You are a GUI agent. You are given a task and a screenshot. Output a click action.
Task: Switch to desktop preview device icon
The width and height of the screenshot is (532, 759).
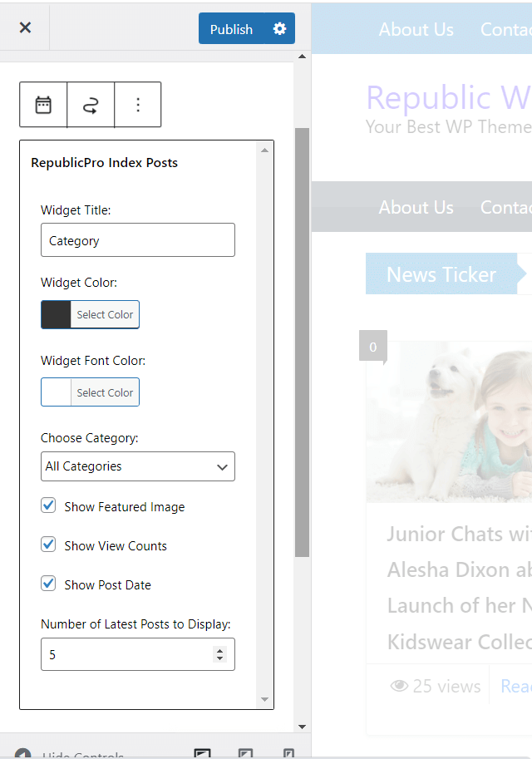click(x=202, y=754)
